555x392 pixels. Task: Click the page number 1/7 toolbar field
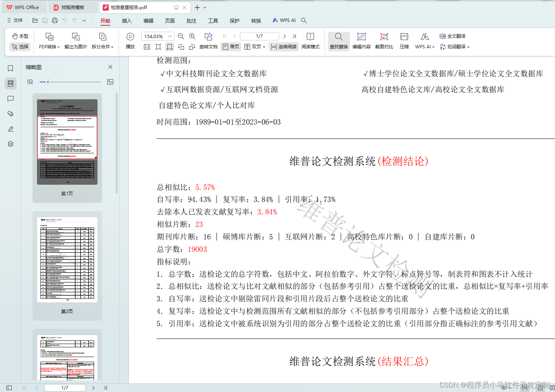click(x=260, y=36)
